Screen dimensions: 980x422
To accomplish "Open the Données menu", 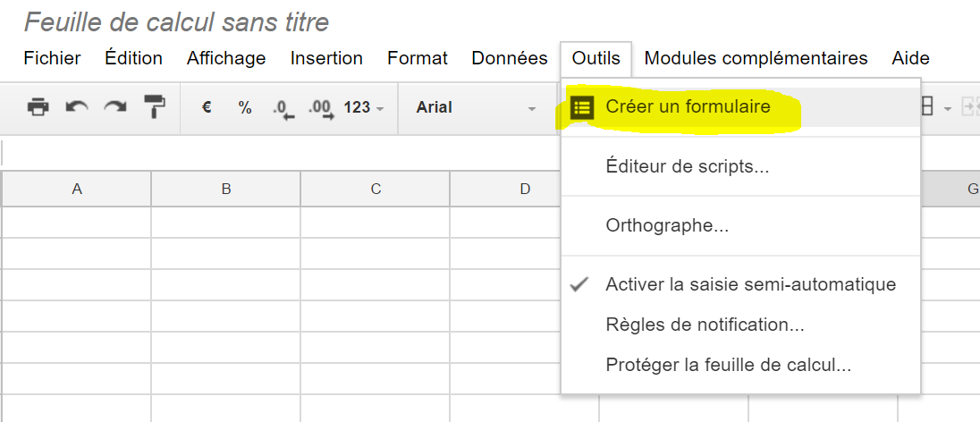I will (510, 59).
